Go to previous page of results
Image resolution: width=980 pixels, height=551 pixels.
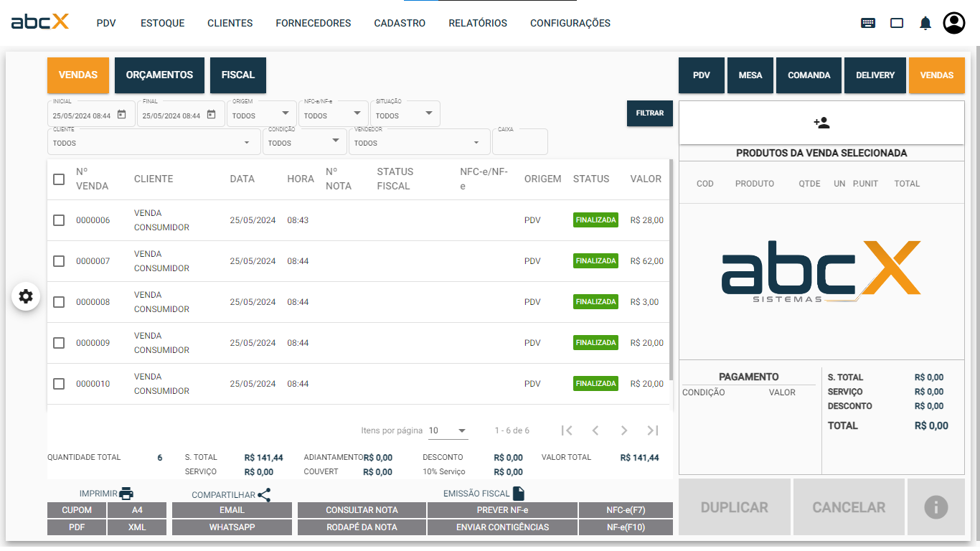(595, 430)
